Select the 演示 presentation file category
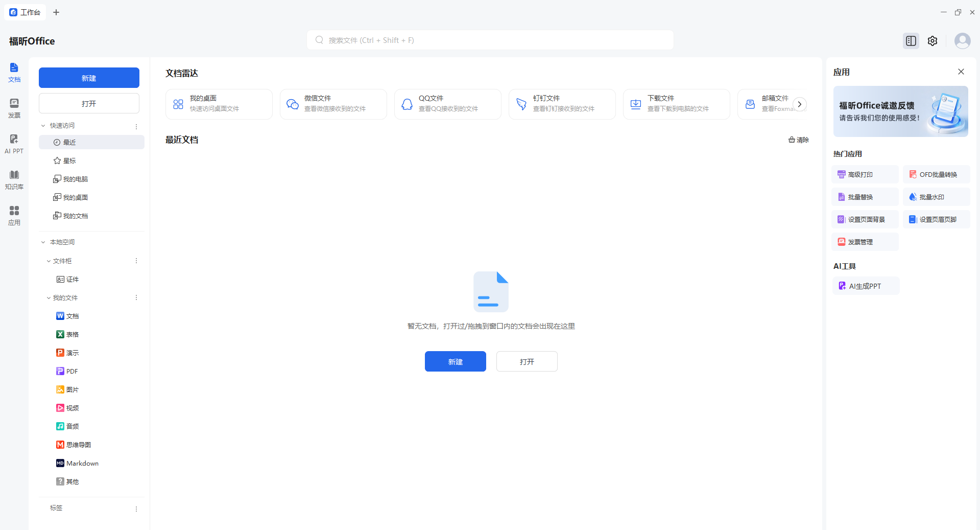The image size is (980, 530). pos(91,353)
